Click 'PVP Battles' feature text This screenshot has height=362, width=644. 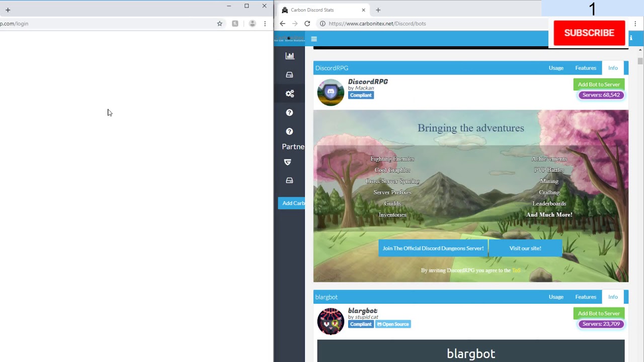549,170
